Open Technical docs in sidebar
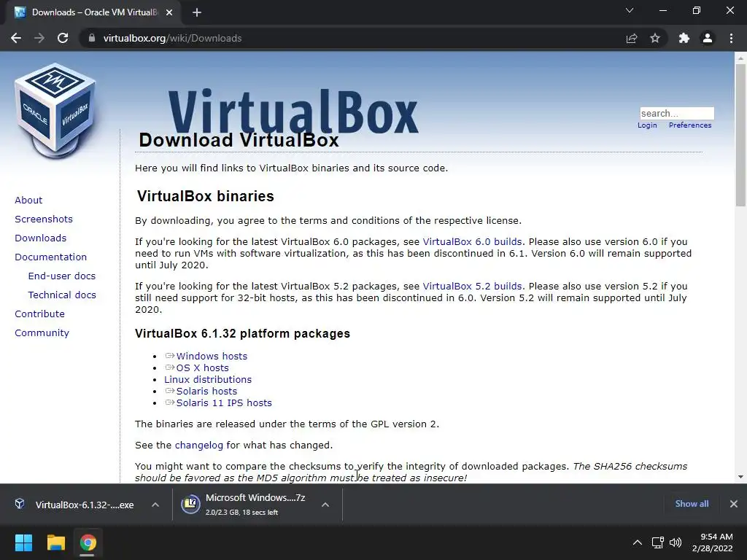 click(x=62, y=295)
